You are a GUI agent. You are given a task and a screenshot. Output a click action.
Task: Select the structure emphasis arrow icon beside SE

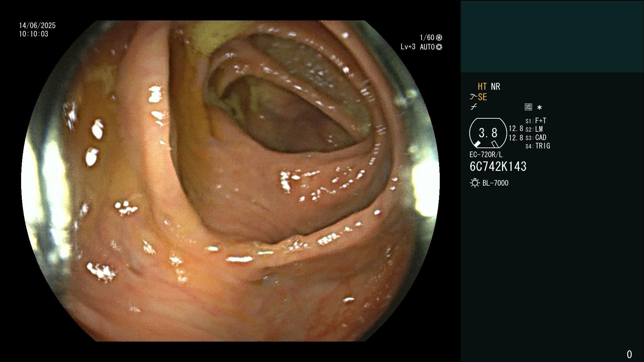coord(473,97)
